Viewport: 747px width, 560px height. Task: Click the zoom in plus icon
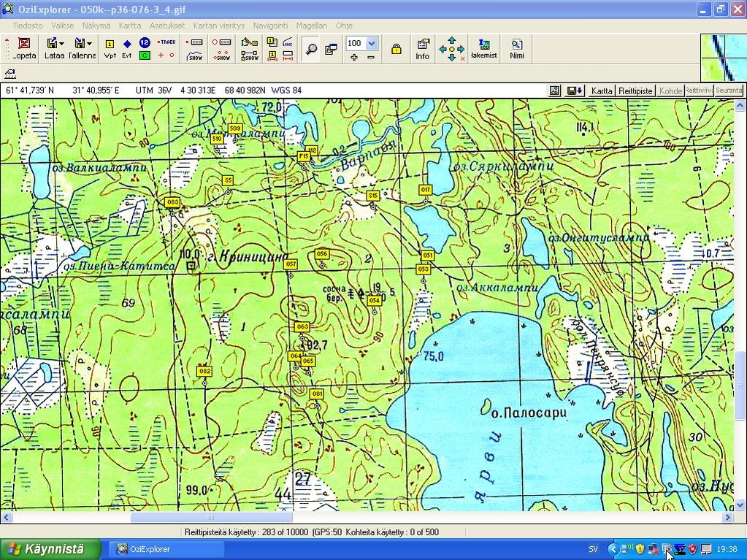354,57
